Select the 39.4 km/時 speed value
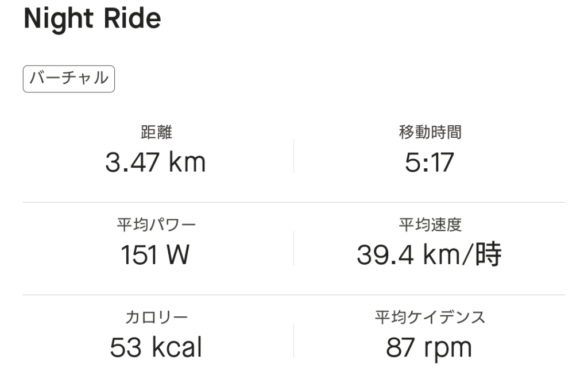This screenshot has width=588, height=391. (x=429, y=255)
